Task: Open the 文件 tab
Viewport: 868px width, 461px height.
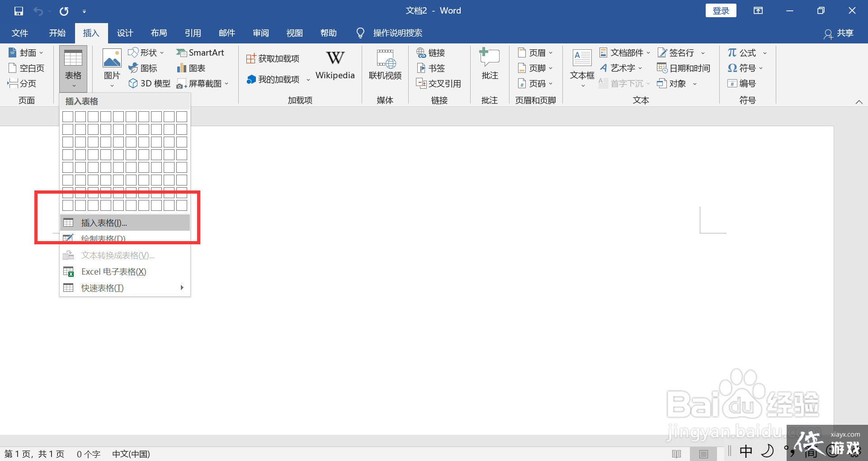Action: [x=20, y=33]
